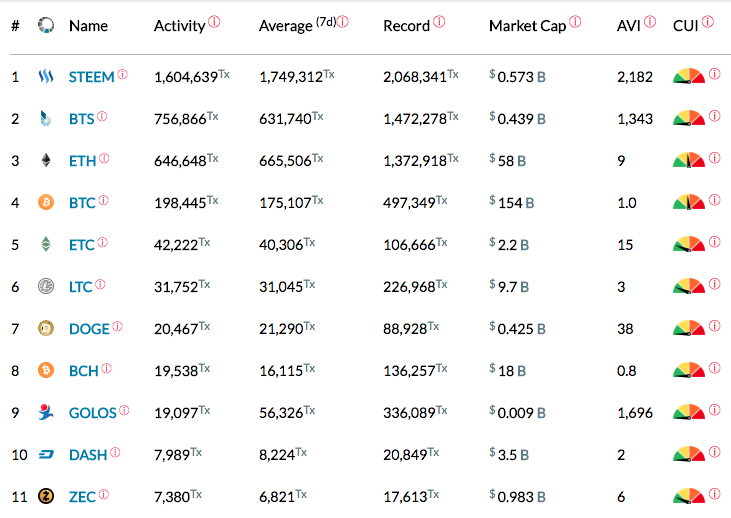Image resolution: width=731 pixels, height=518 pixels.
Task: Click the GOLOS logo icon
Action: pyautogui.click(x=46, y=412)
